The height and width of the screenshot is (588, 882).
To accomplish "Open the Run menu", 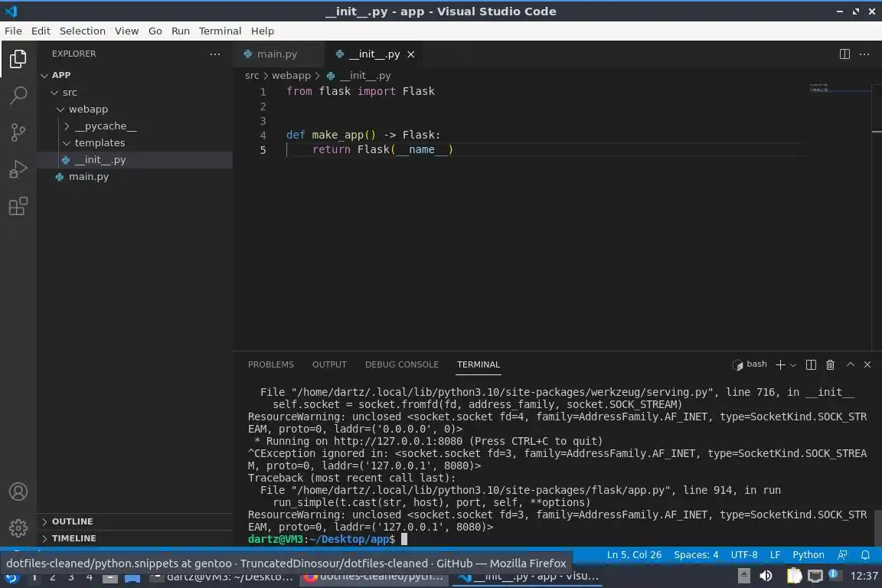I will coord(181,31).
